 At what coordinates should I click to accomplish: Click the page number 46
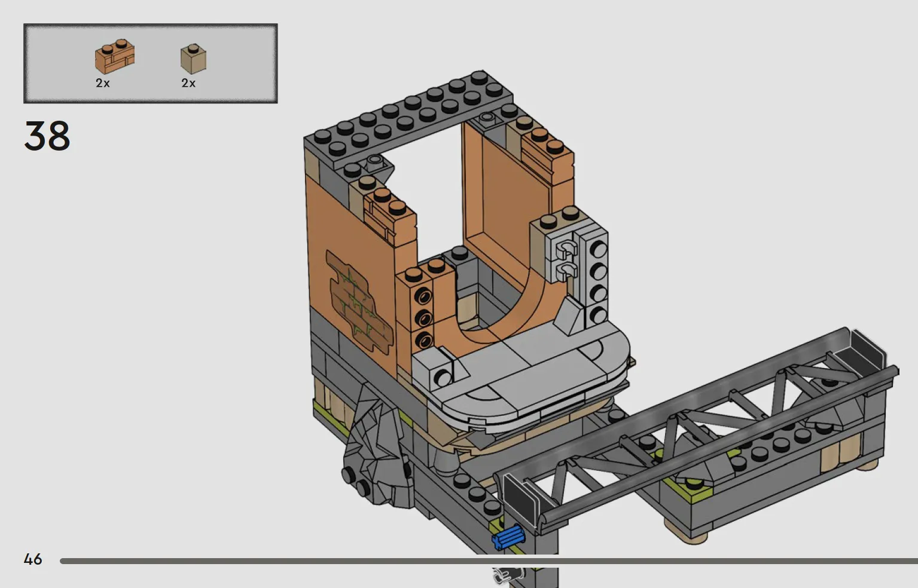click(x=33, y=559)
